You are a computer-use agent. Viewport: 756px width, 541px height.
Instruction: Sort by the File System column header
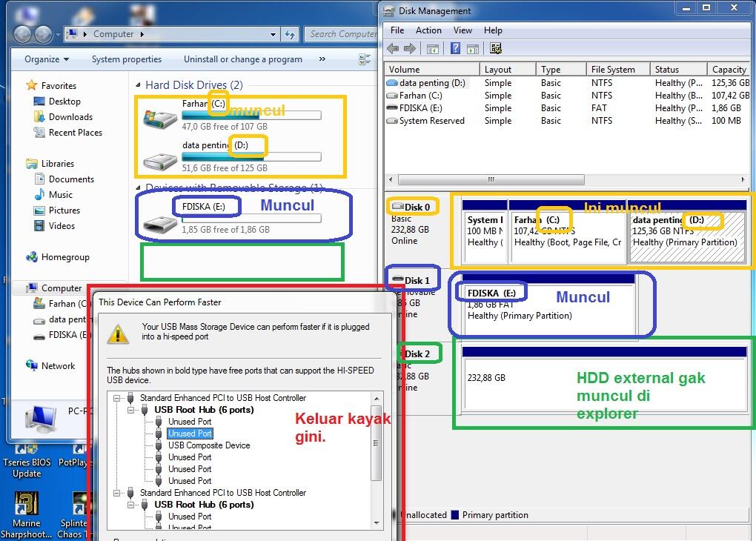pos(617,69)
